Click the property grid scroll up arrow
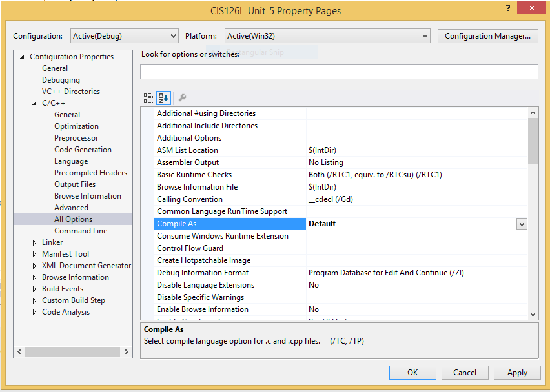 [x=533, y=113]
